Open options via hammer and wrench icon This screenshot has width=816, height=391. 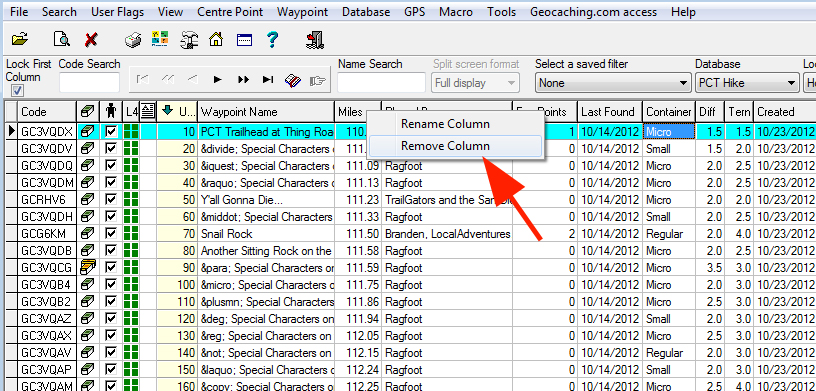[189, 40]
